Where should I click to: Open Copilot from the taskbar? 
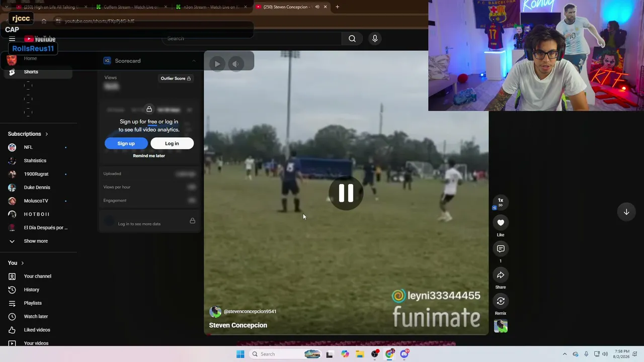coord(345,354)
